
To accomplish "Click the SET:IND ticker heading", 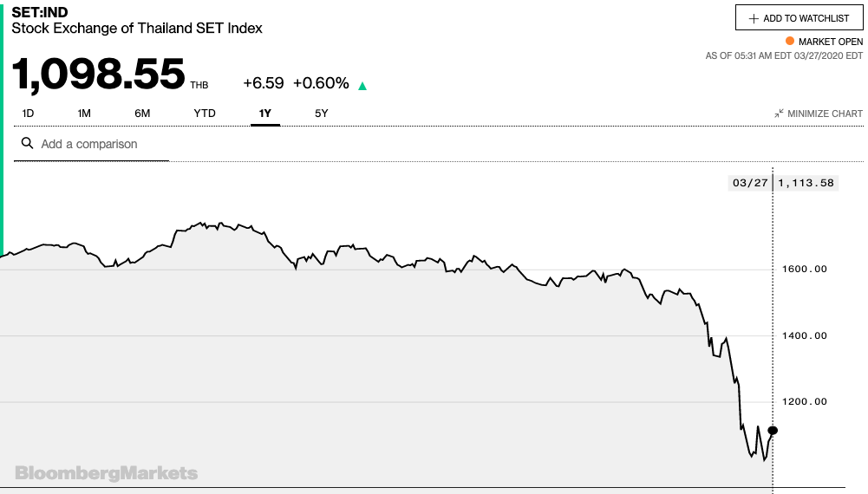I will pos(40,12).
